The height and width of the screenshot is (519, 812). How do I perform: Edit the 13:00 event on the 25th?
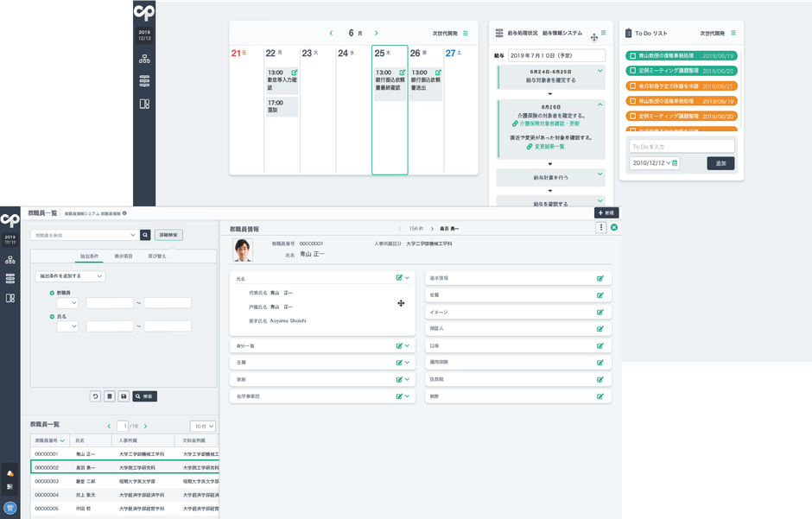pyautogui.click(x=403, y=73)
